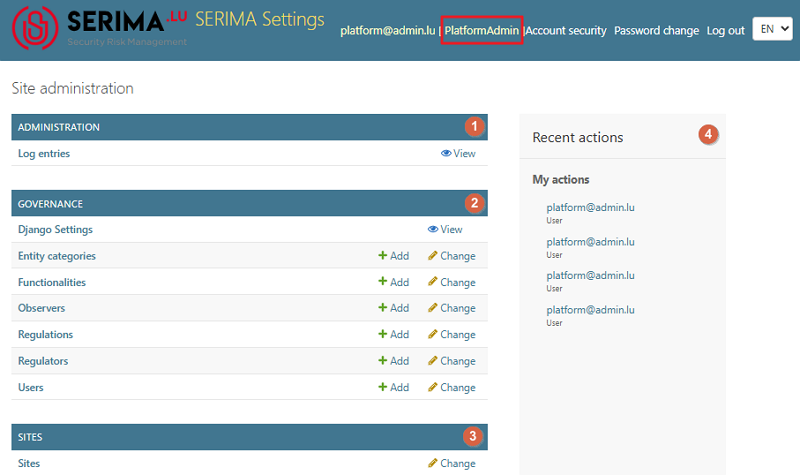Open the Entity categories list
The height and width of the screenshot is (475, 800).
tap(57, 256)
